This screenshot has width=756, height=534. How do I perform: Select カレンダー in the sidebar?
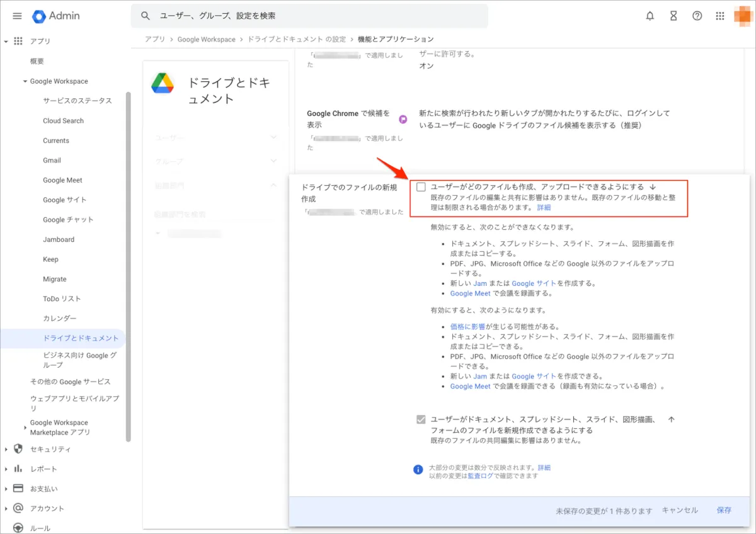coord(60,319)
